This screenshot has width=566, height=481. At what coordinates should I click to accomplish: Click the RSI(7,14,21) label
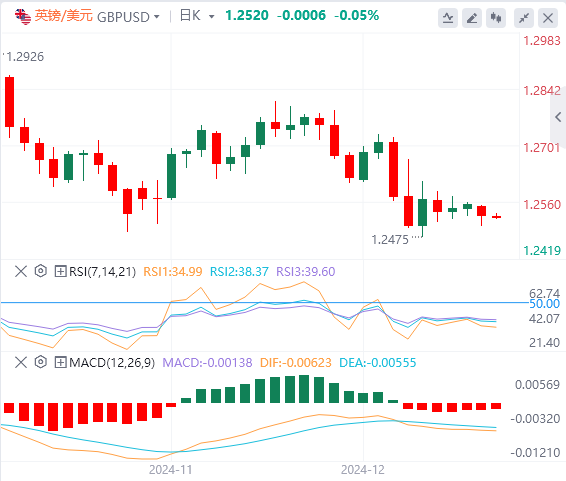(103, 271)
